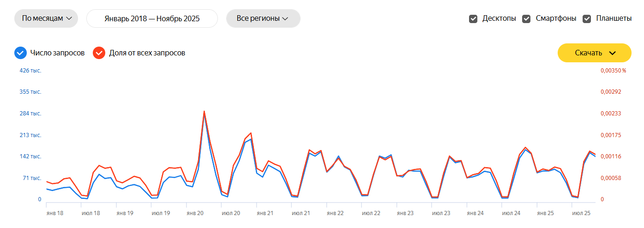Click the янв 18 axis label

pyautogui.click(x=54, y=213)
